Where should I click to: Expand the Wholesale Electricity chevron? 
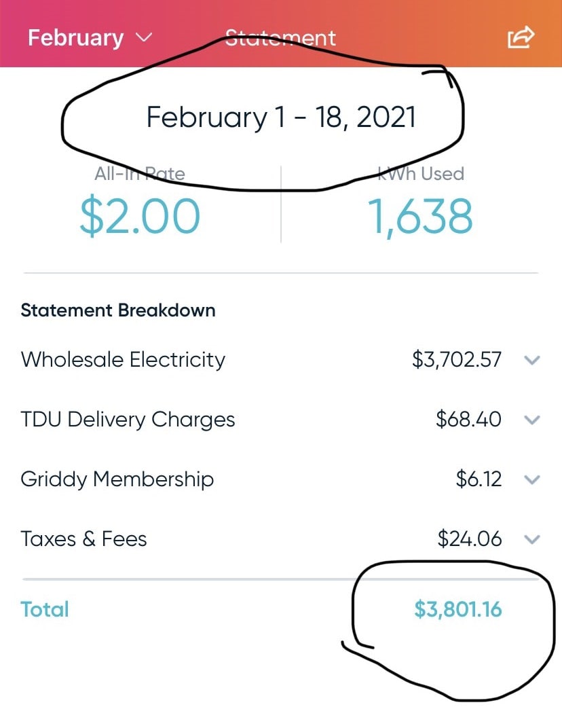coord(532,360)
